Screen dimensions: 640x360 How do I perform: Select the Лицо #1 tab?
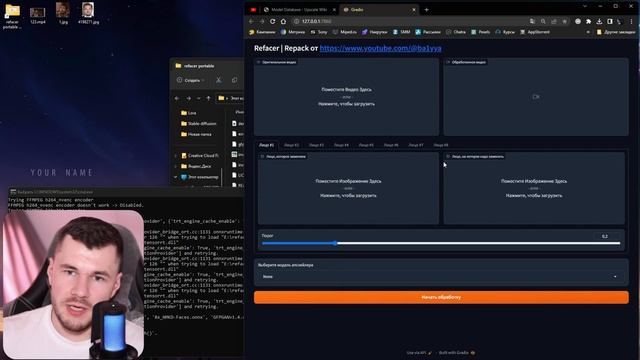(267, 145)
